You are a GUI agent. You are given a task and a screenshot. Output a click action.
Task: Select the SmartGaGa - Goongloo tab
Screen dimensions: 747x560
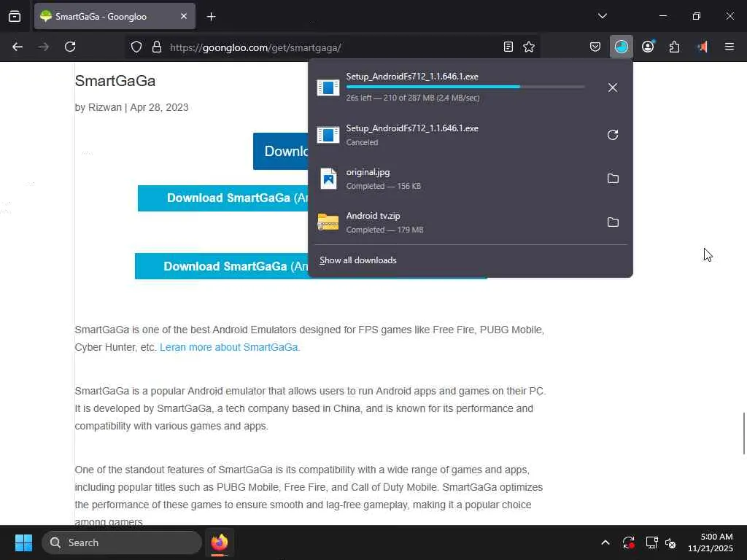(115, 16)
